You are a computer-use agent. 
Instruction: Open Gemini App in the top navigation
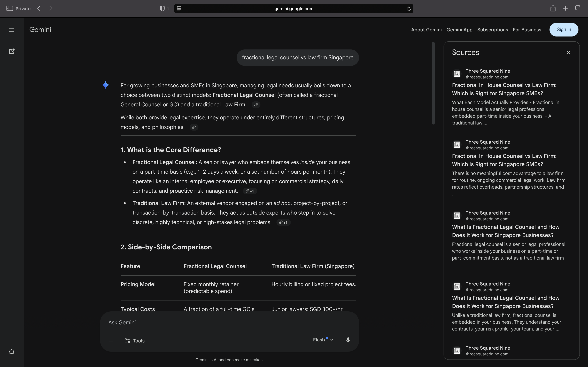(459, 30)
